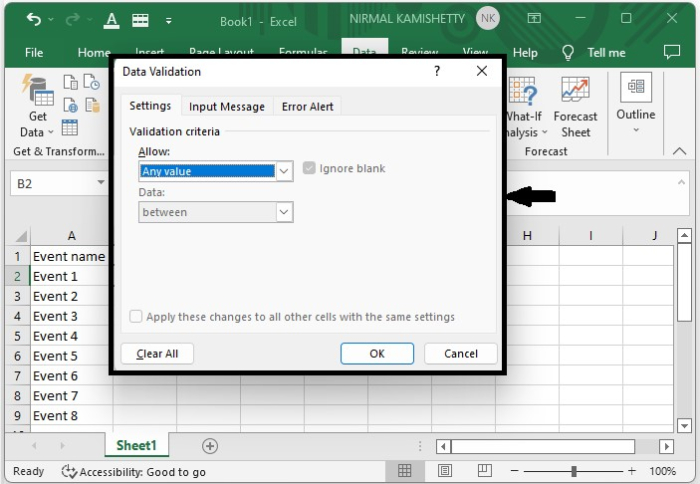
Task: Switch to Normal view icon
Action: point(404,471)
